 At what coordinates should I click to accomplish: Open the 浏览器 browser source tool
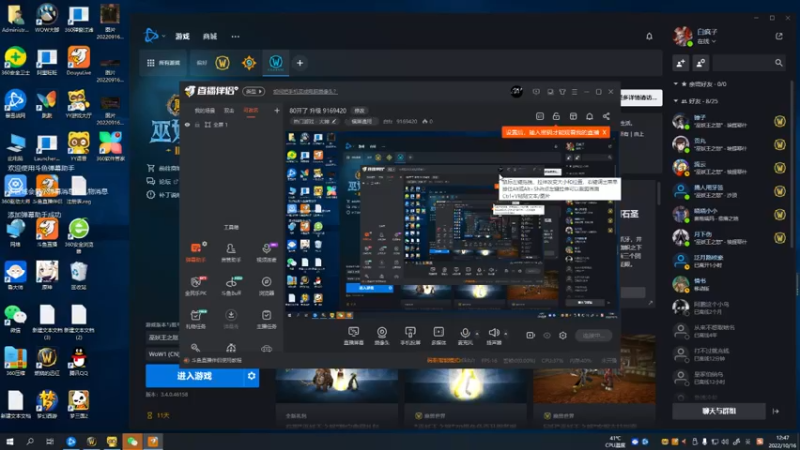[266, 286]
